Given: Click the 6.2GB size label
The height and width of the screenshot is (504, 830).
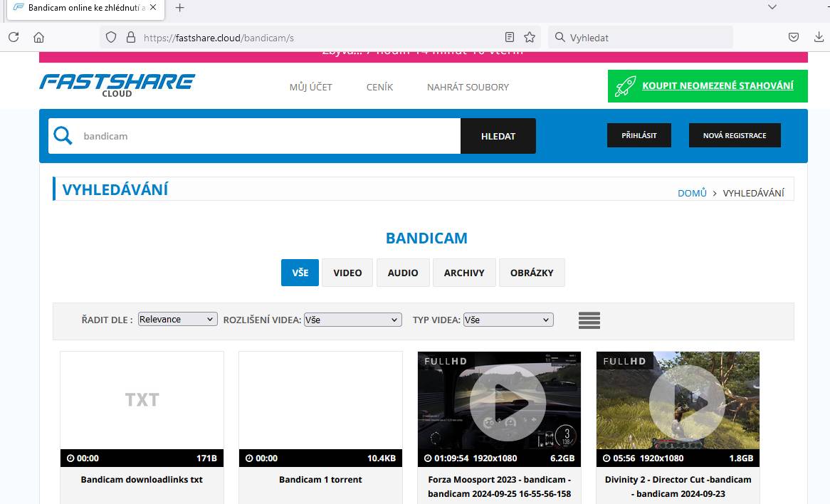Looking at the screenshot, I should [x=562, y=458].
